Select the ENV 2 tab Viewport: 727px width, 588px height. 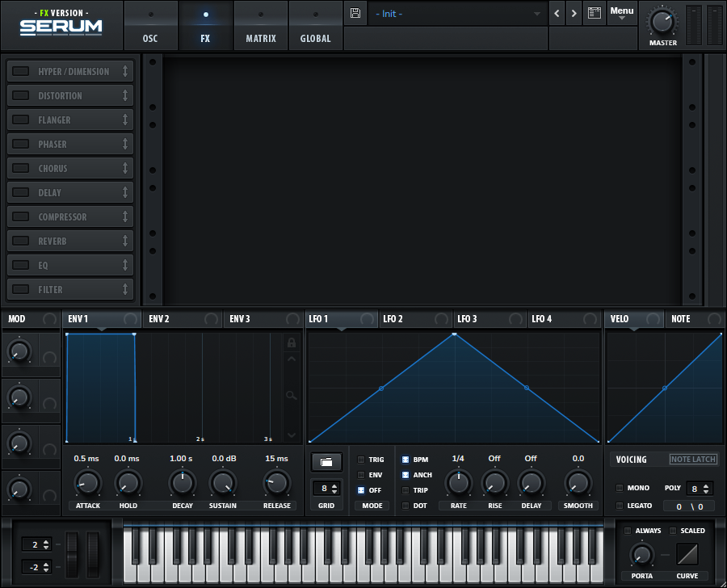pyautogui.click(x=159, y=319)
